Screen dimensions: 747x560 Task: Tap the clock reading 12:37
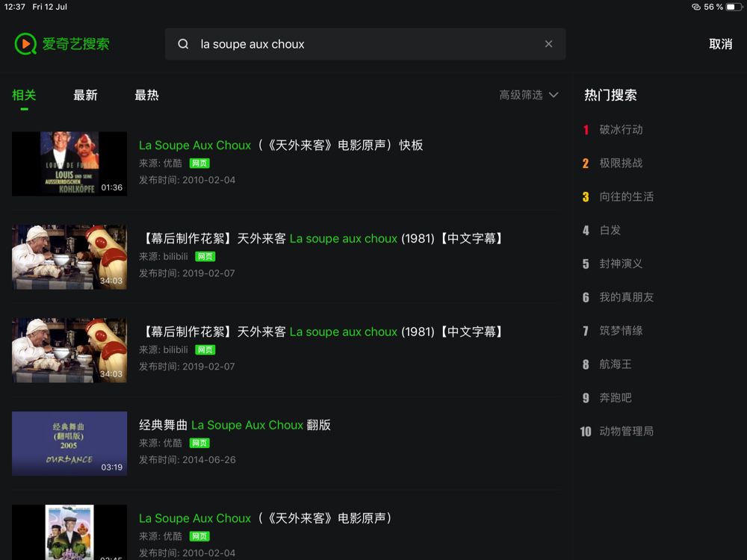click(x=14, y=7)
